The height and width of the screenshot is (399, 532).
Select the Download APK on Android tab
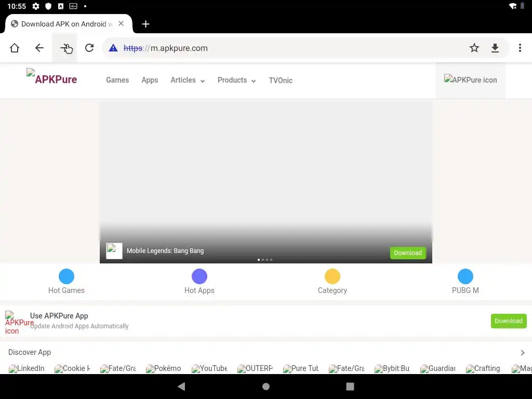(68, 24)
